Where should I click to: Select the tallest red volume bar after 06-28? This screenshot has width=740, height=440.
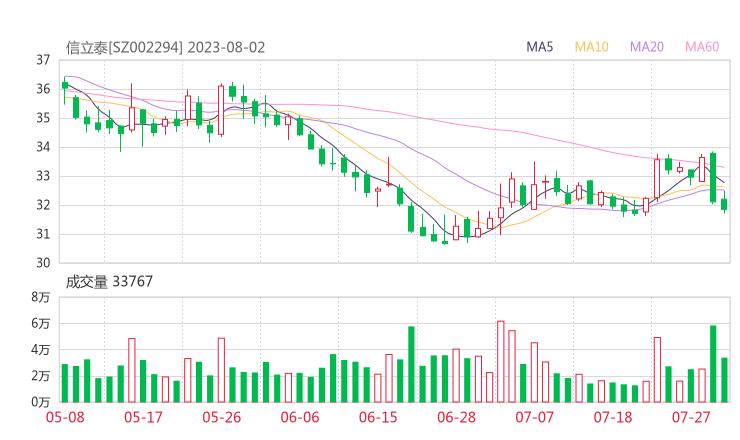pos(501,362)
